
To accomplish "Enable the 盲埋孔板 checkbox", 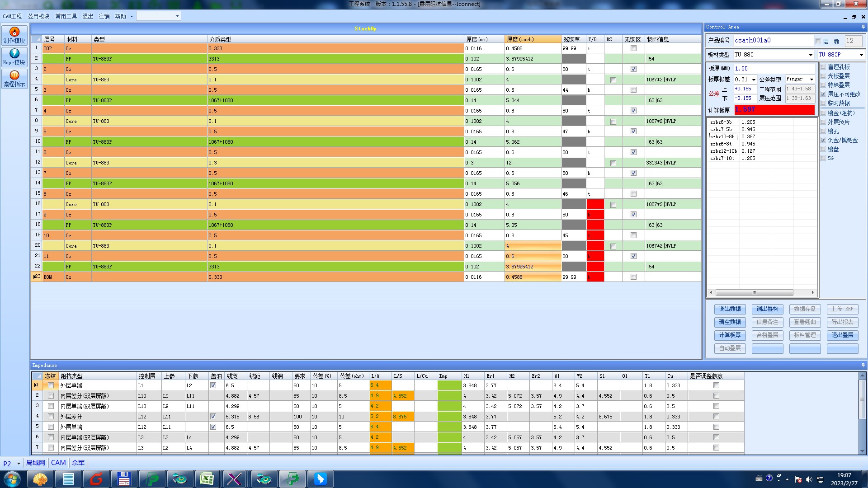I will point(823,67).
